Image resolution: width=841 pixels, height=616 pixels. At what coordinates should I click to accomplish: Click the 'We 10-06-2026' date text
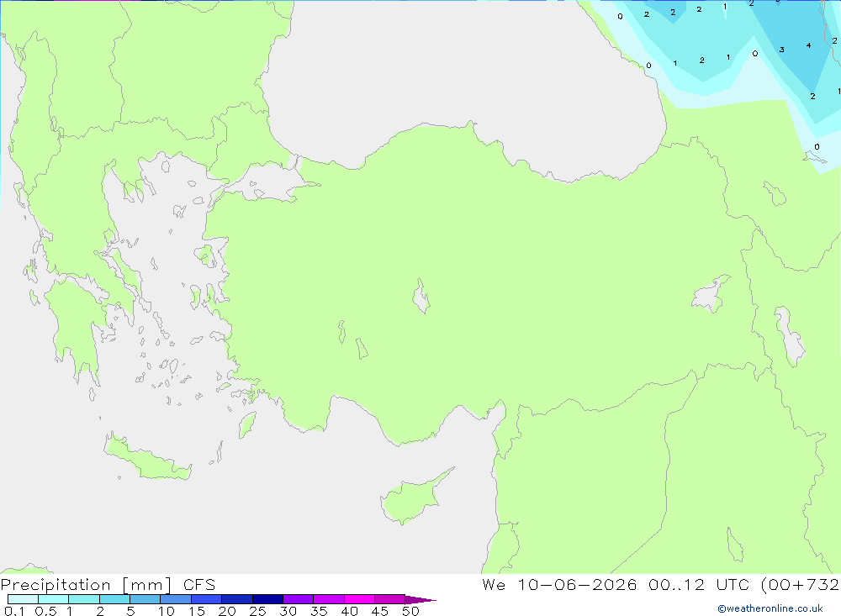[x=559, y=585]
